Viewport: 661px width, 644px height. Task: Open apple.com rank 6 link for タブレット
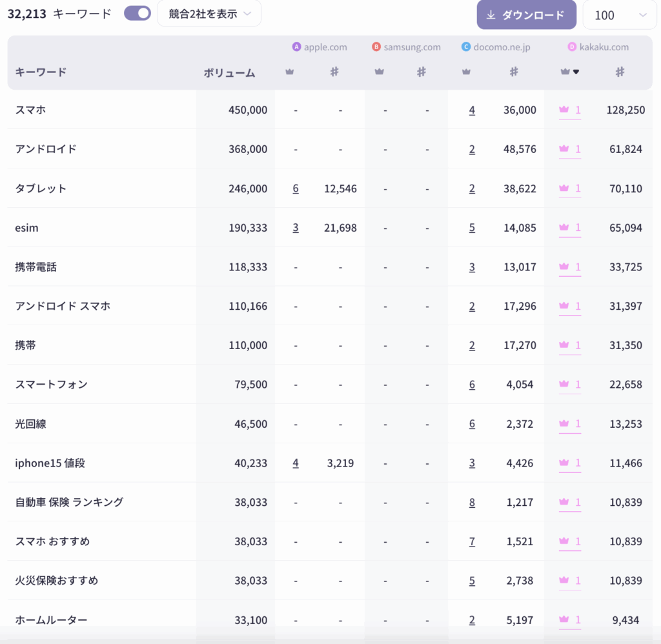(296, 188)
